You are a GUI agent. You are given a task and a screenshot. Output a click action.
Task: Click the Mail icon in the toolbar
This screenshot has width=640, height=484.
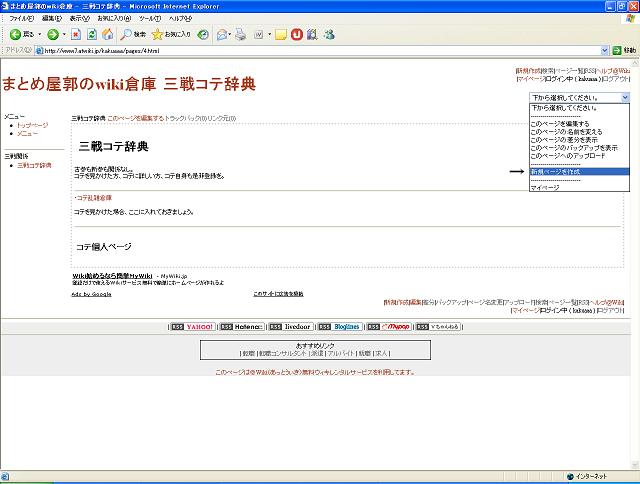click(x=222, y=34)
